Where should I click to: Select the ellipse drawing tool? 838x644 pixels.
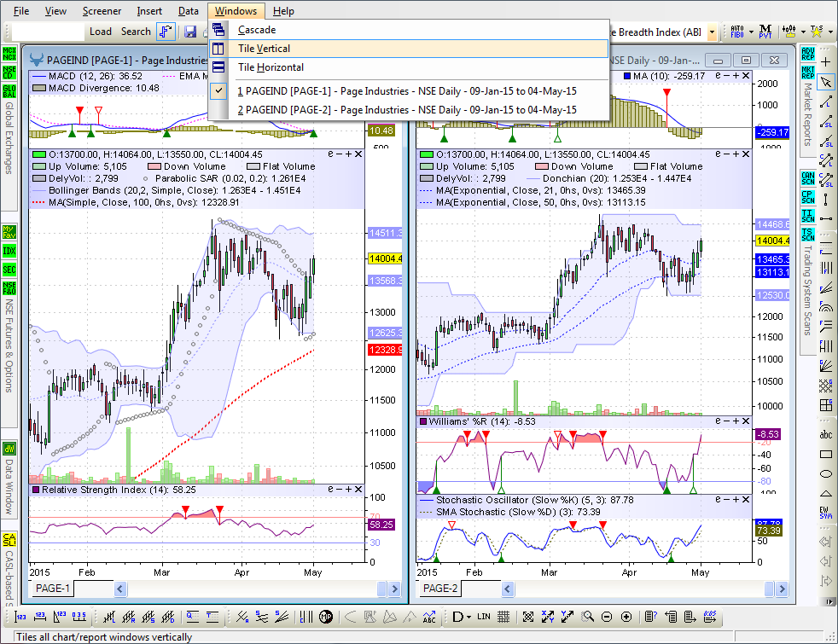point(826,473)
